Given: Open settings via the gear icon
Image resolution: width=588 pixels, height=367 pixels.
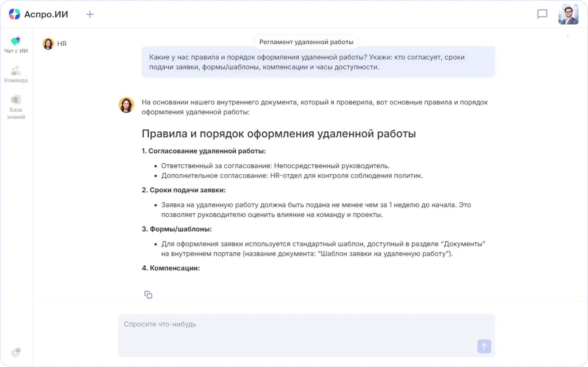Looking at the screenshot, I should [x=16, y=352].
